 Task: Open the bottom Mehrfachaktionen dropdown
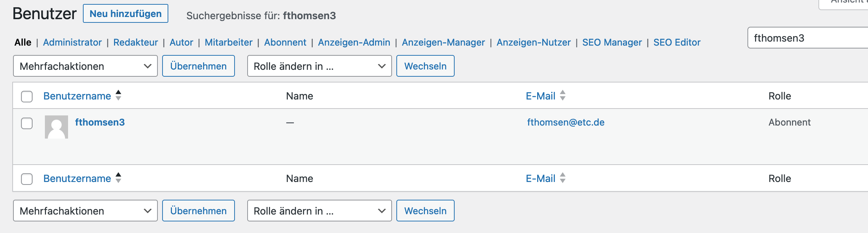85,211
